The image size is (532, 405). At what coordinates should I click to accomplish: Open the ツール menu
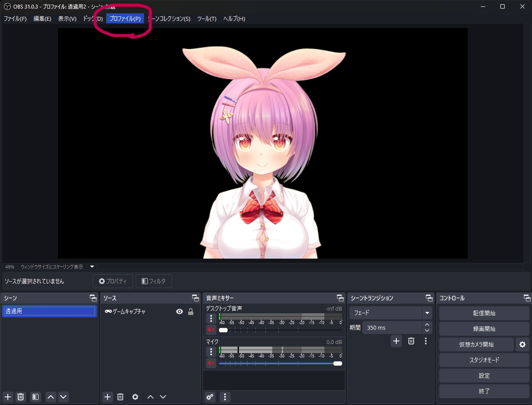[x=207, y=19]
